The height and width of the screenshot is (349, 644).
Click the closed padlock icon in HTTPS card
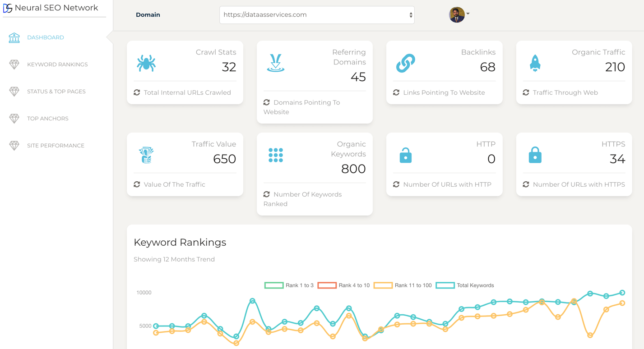pos(535,155)
